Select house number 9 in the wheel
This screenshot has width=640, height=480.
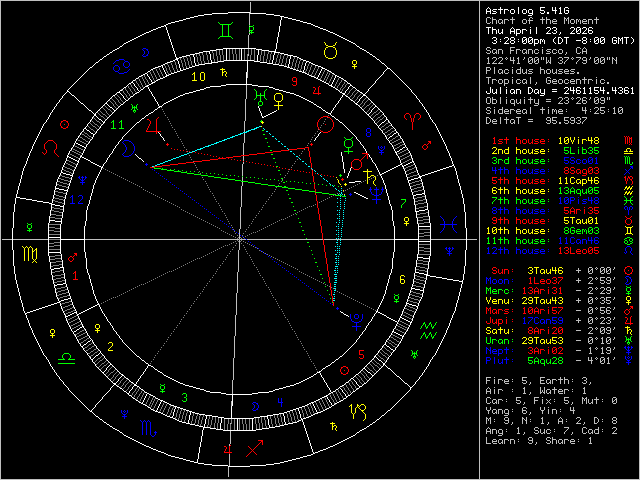click(294, 82)
